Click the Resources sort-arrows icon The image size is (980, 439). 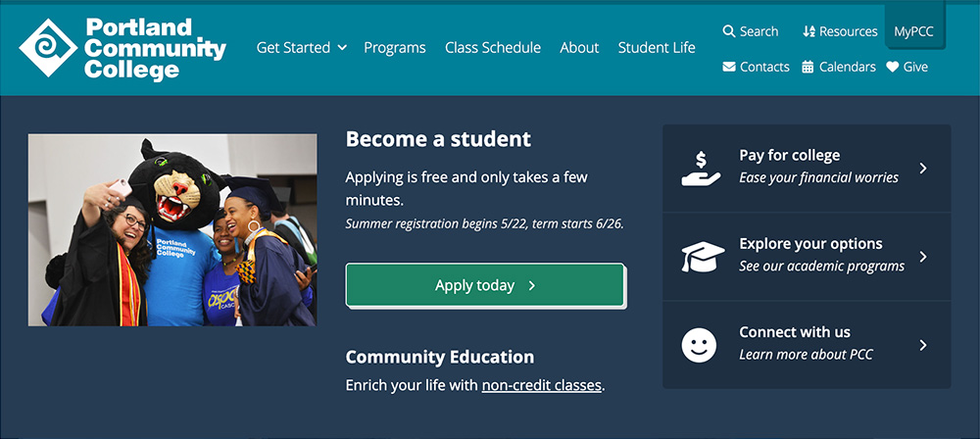point(808,31)
